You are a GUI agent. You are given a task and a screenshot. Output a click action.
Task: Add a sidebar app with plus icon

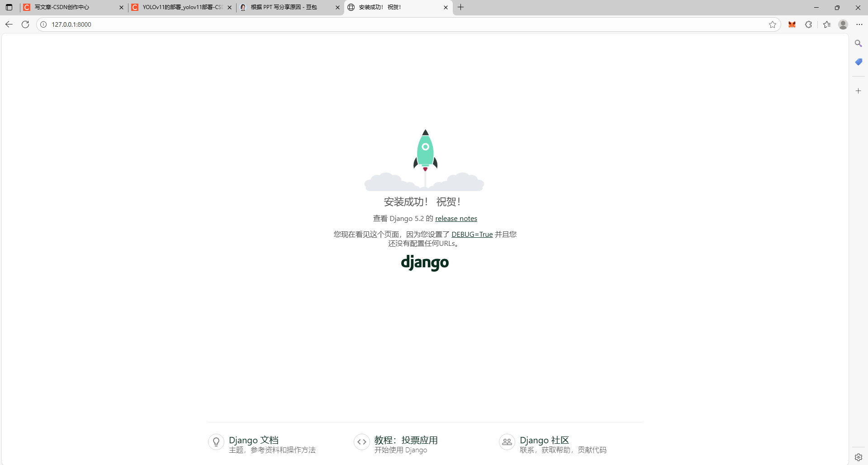[858, 91]
